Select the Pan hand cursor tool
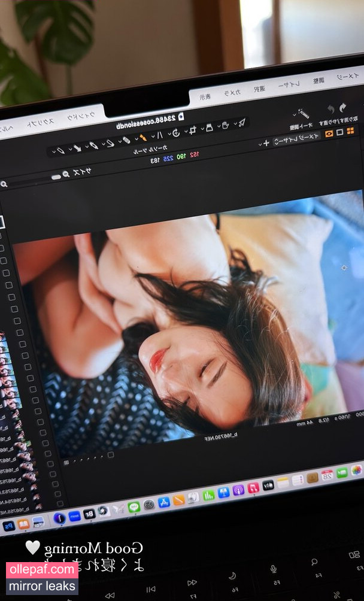The height and width of the screenshot is (601, 364). (x=225, y=125)
